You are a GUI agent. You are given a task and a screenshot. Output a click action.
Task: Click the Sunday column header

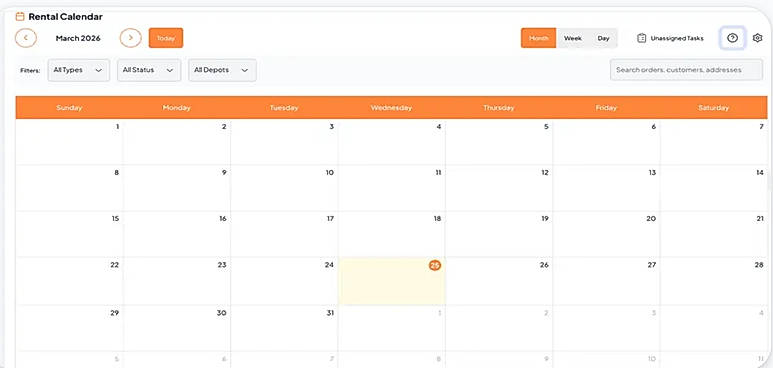click(69, 108)
